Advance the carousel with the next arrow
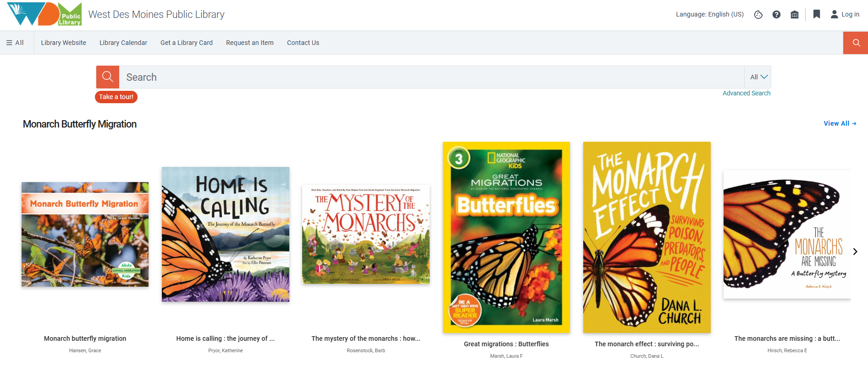868x366 pixels. (x=855, y=251)
